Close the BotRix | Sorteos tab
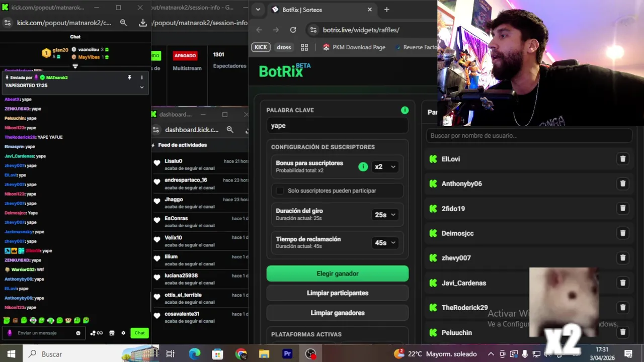 pyautogui.click(x=370, y=10)
